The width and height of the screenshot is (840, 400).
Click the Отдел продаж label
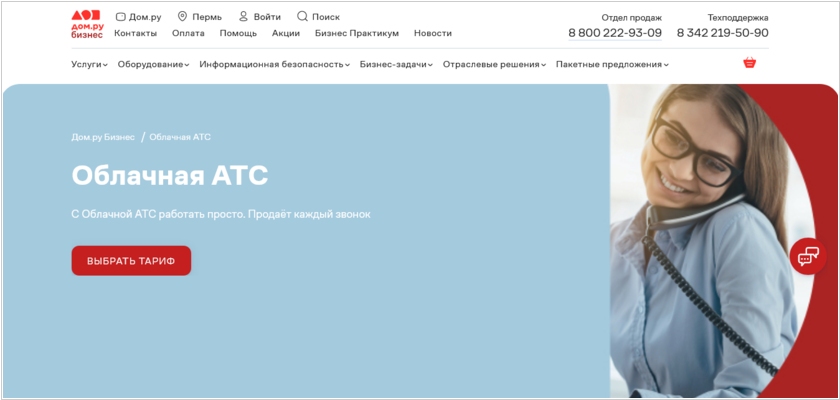(x=632, y=18)
